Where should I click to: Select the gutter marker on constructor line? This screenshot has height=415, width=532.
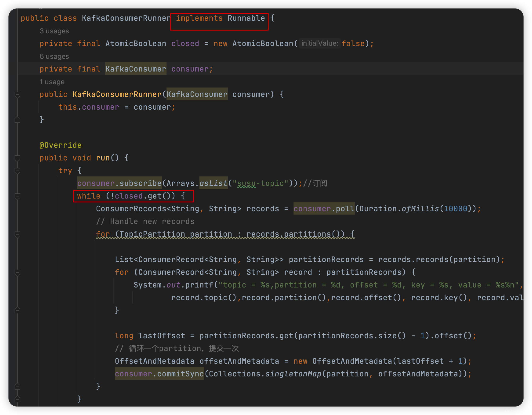[x=17, y=94]
